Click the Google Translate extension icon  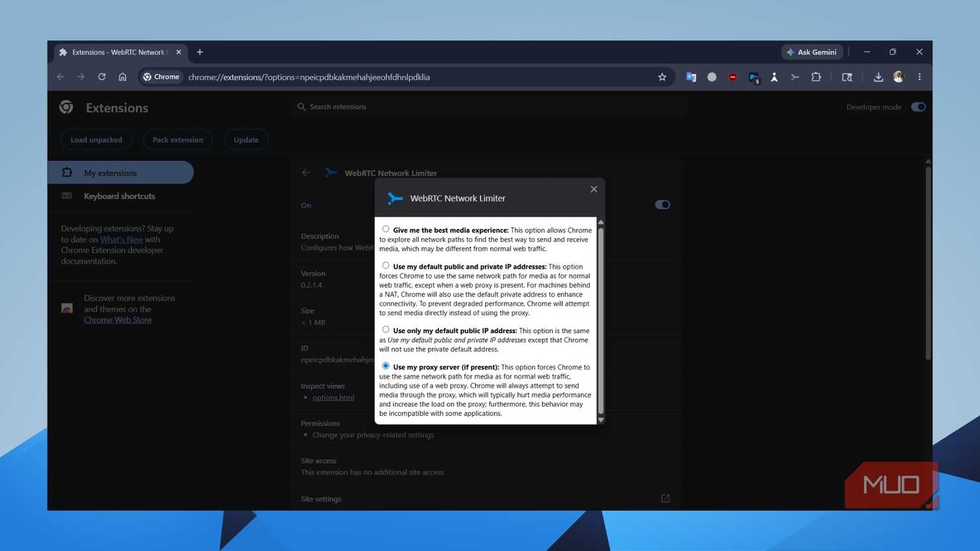tap(691, 77)
